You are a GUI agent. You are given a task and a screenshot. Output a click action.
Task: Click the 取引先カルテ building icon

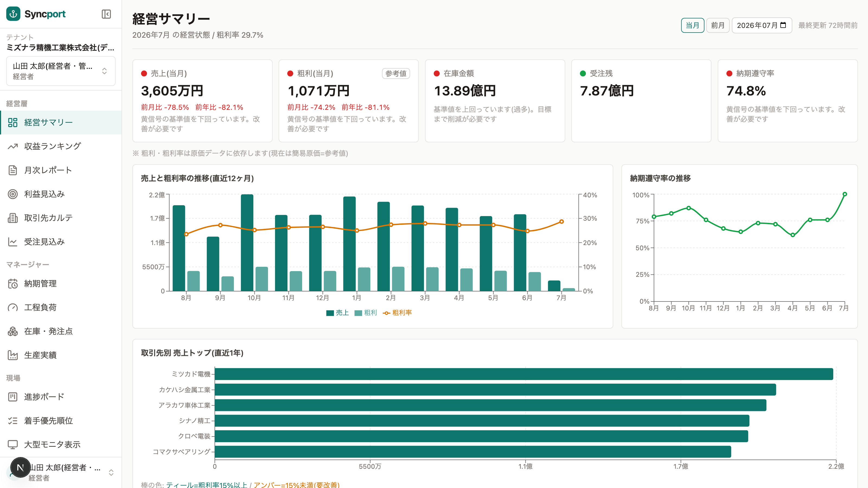tap(13, 218)
